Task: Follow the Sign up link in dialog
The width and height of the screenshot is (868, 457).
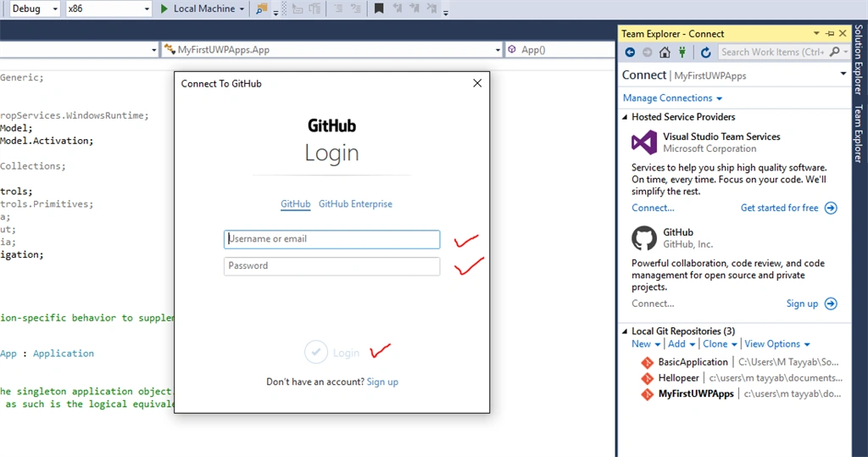Action: [382, 382]
